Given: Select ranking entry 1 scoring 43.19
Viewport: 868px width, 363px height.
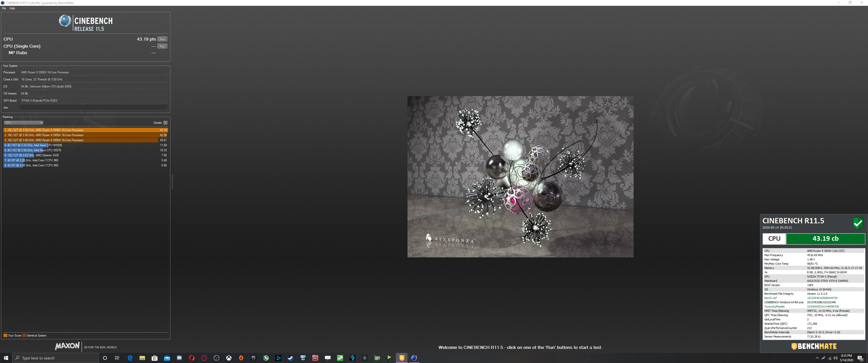Looking at the screenshot, I should click(x=85, y=130).
